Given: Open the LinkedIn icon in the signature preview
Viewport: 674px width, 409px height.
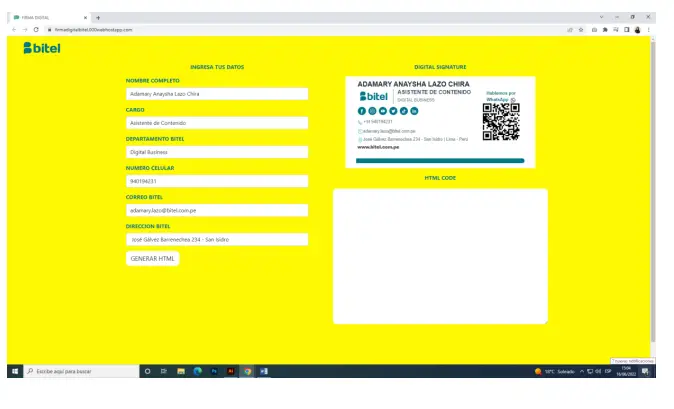Looking at the screenshot, I should 414,111.
